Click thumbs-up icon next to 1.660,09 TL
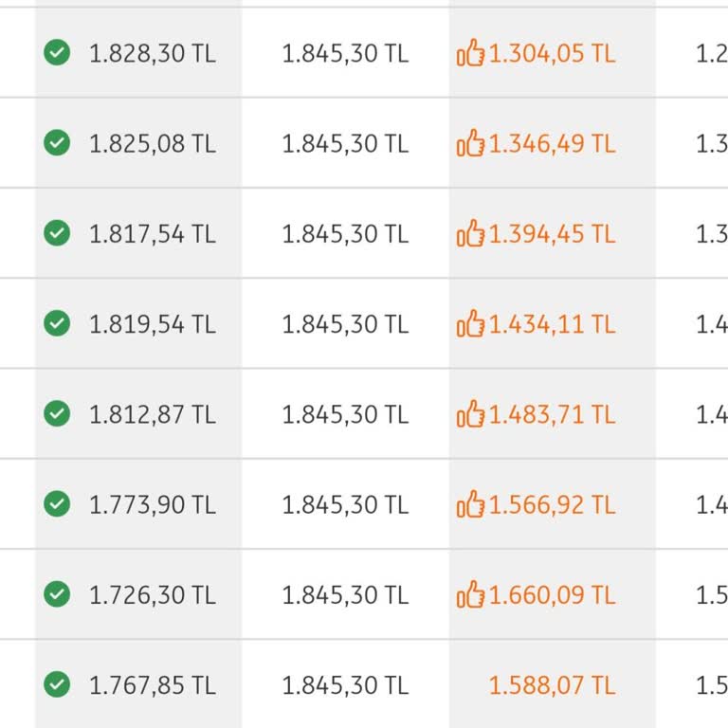The width and height of the screenshot is (728, 728). [470, 595]
